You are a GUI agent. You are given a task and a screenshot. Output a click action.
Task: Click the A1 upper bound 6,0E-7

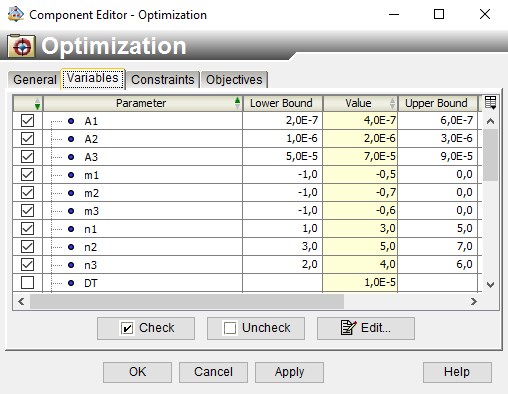(x=438, y=120)
